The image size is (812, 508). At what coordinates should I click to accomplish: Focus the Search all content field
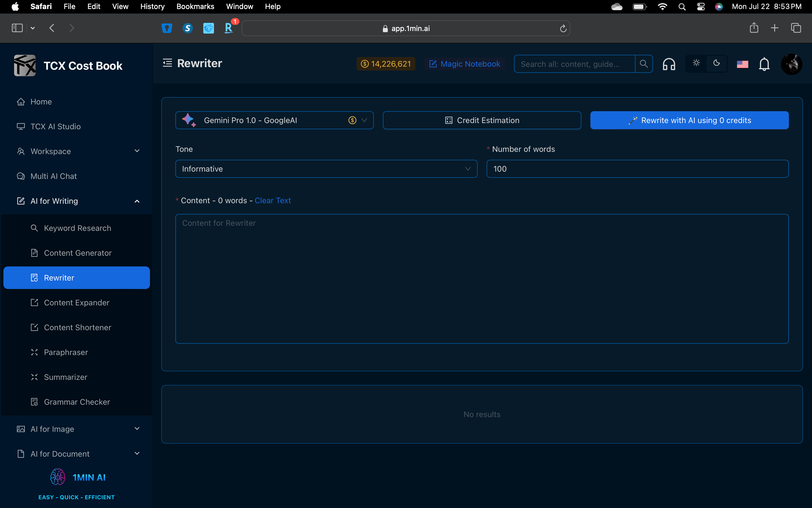tap(574, 64)
